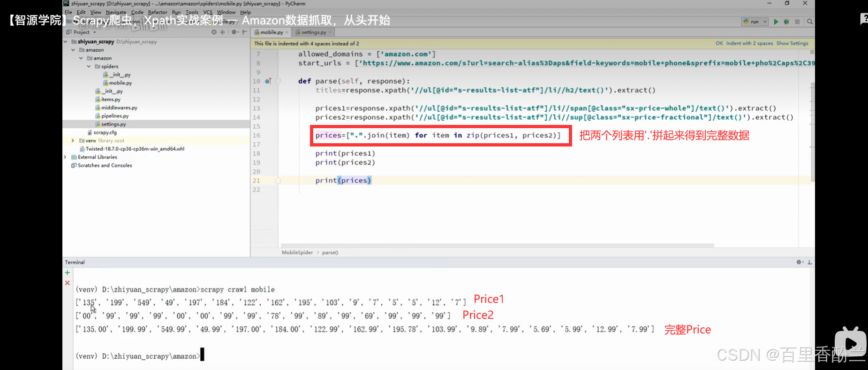Screen dimensions: 868x370
Task: Click the locate-file target icon in Project panel
Action: point(214,32)
